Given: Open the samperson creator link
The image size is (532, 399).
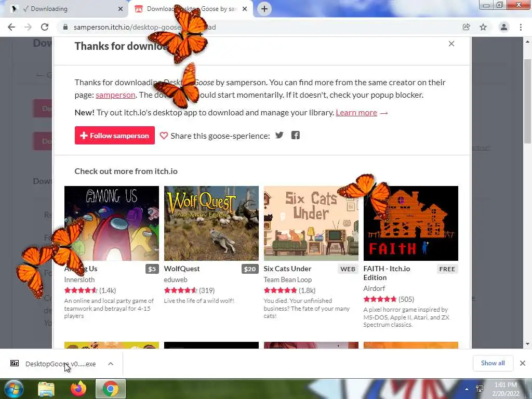Looking at the screenshot, I should coord(115,95).
